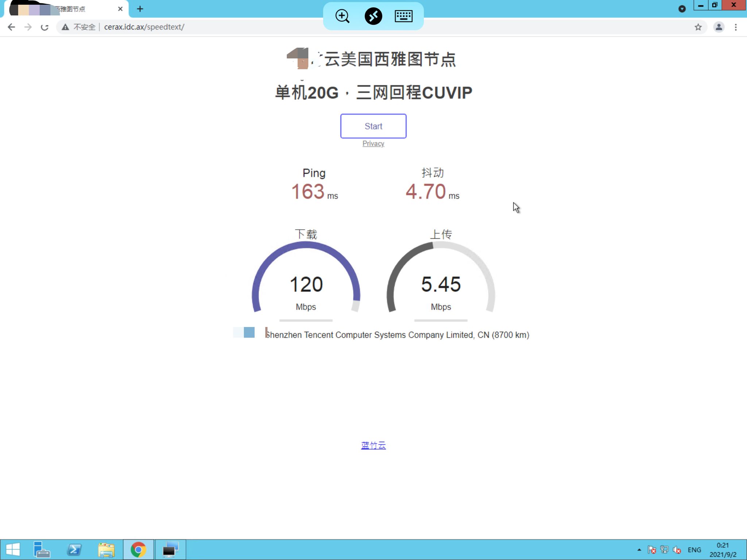
Task: Launch PowerShell from the taskbar
Action: click(74, 549)
